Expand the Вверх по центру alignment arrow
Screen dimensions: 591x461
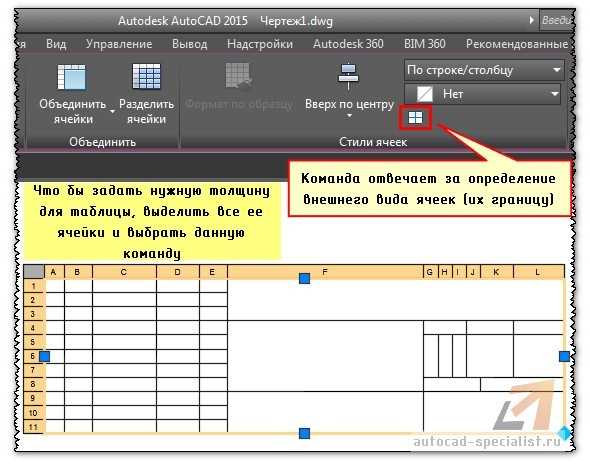pos(349,116)
